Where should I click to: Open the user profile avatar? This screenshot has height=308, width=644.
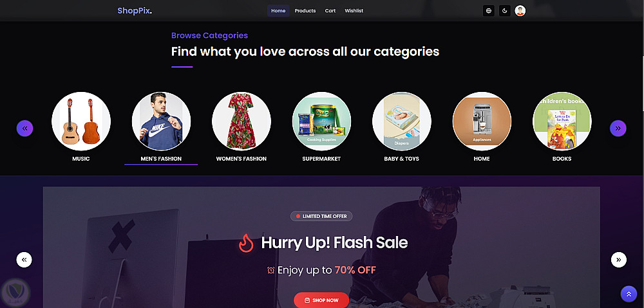(x=520, y=11)
